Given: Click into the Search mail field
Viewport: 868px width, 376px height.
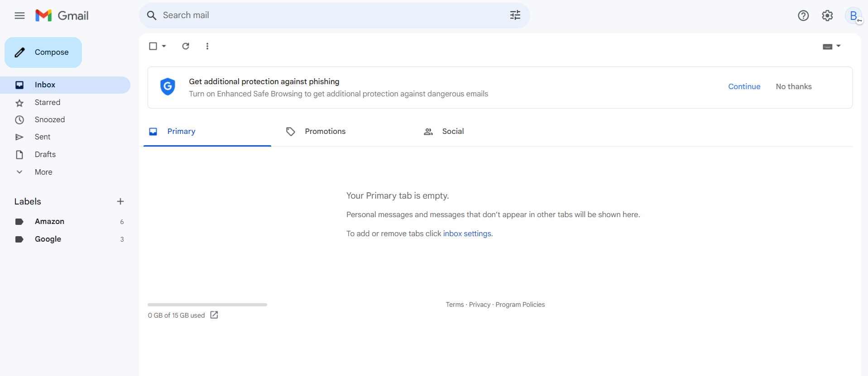Looking at the screenshot, I should click(334, 15).
